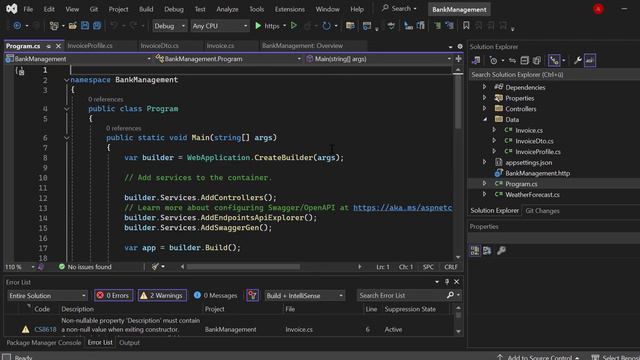Select Invoice.cs in Solution Explorer tree
Viewport: 640px width, 360px height.
click(x=529, y=130)
